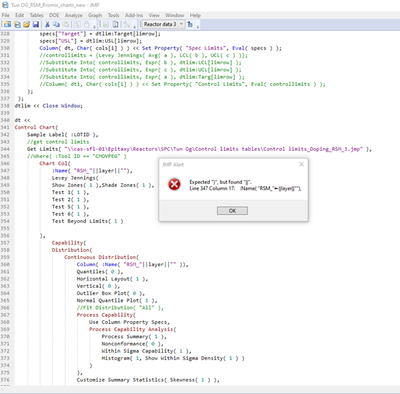Open the File menu
This screenshot has height=394, width=400.
point(6,15)
